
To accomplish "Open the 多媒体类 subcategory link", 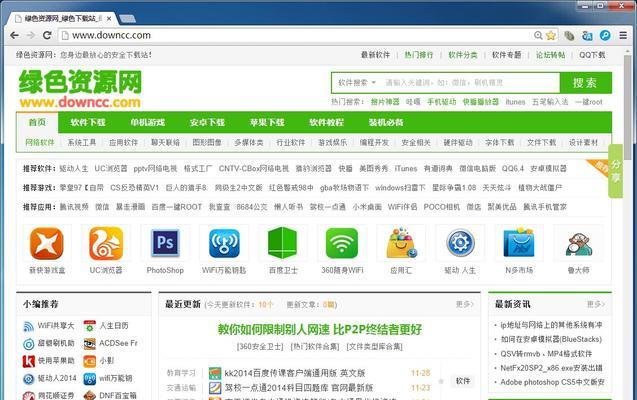I will [249, 143].
